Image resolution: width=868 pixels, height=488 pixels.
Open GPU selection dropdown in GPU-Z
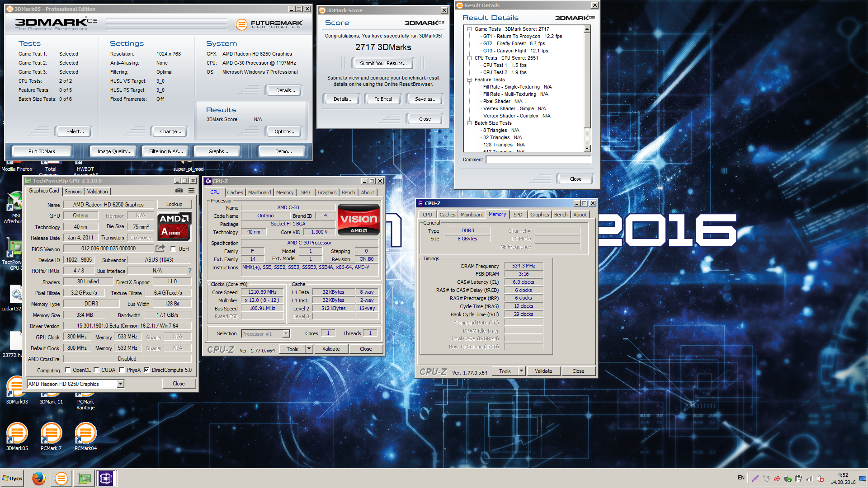tap(120, 384)
